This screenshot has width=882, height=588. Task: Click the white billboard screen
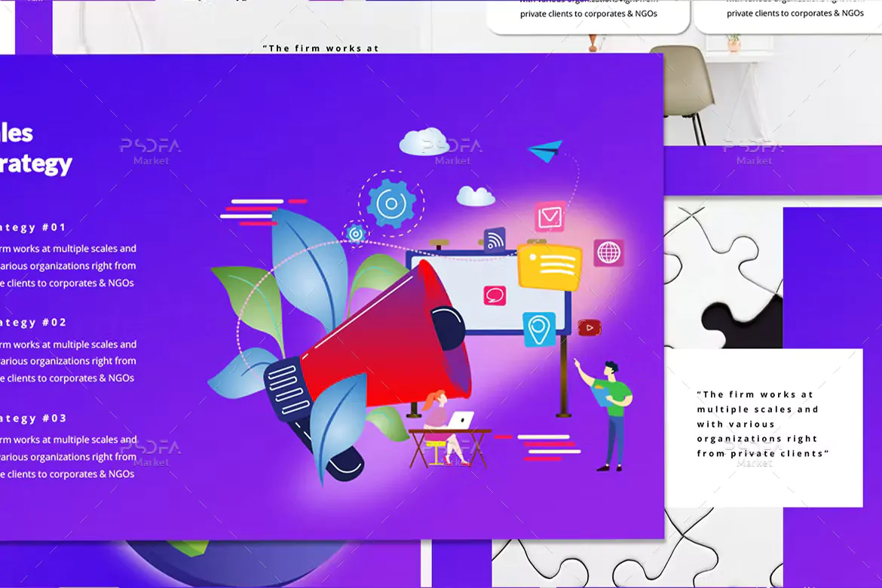click(x=488, y=294)
